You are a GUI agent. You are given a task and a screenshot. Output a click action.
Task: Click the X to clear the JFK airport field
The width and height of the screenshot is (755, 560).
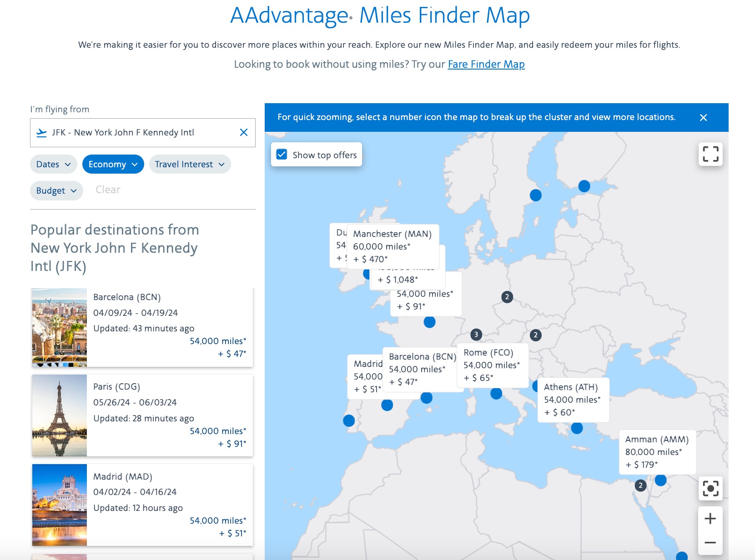pos(244,132)
